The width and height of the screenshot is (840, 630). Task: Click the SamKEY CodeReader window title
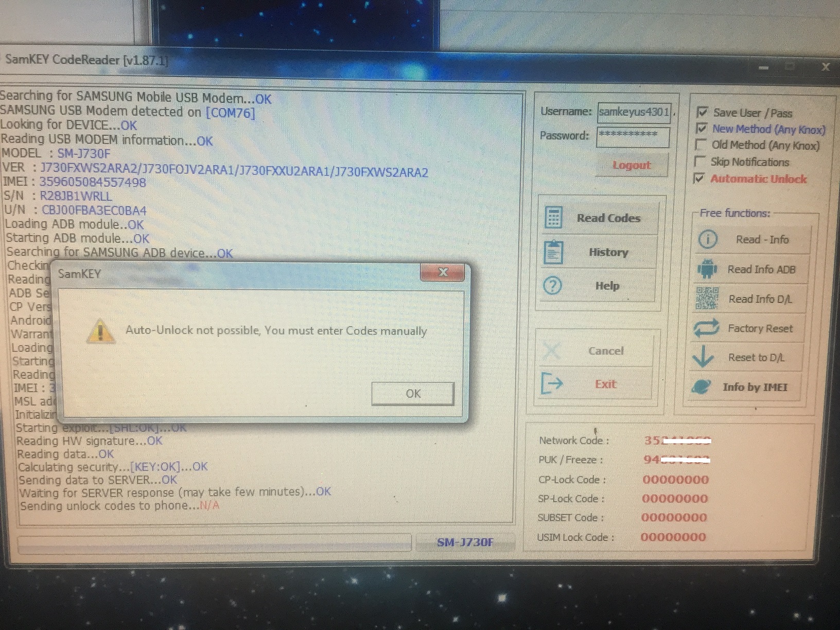click(86, 60)
